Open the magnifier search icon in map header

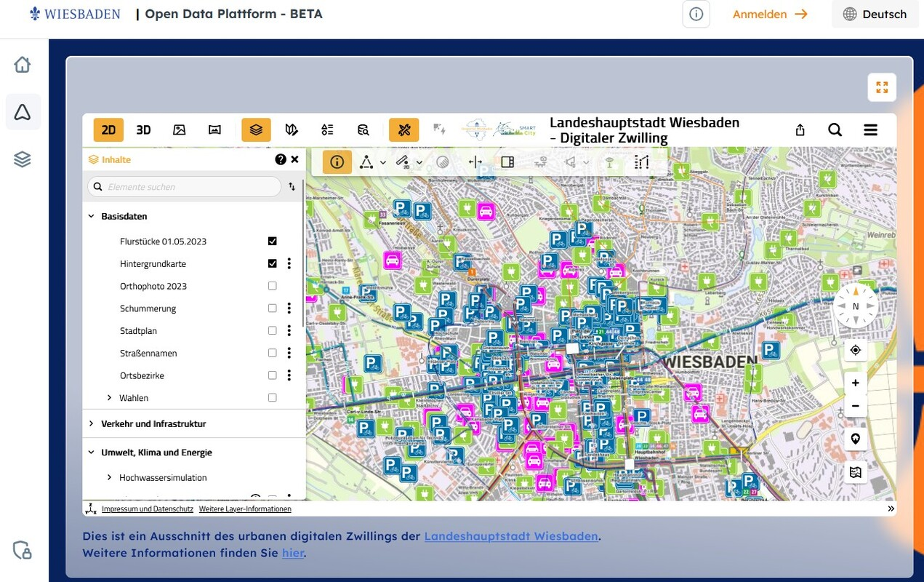[835, 129]
